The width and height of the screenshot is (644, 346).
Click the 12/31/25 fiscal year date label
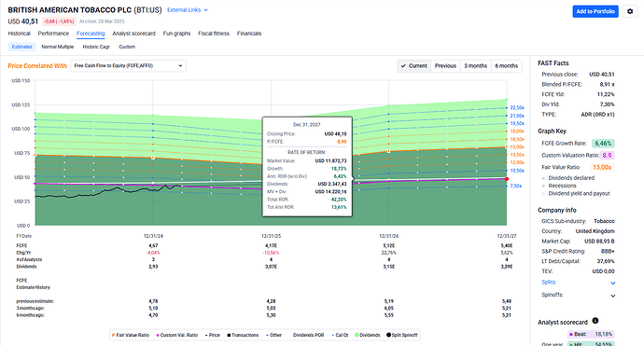(271, 236)
